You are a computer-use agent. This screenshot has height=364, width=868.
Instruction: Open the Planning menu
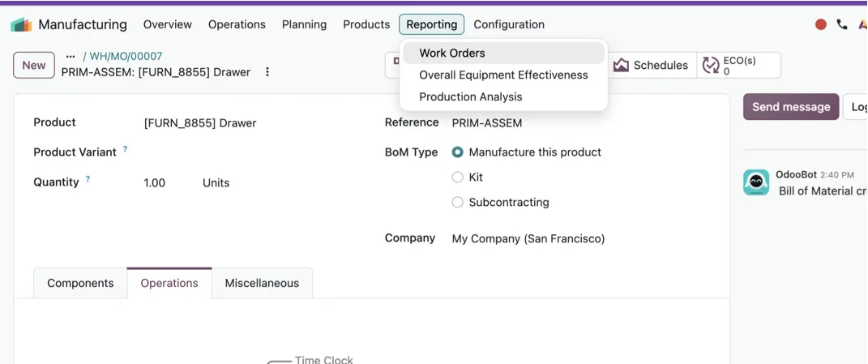coord(305,24)
